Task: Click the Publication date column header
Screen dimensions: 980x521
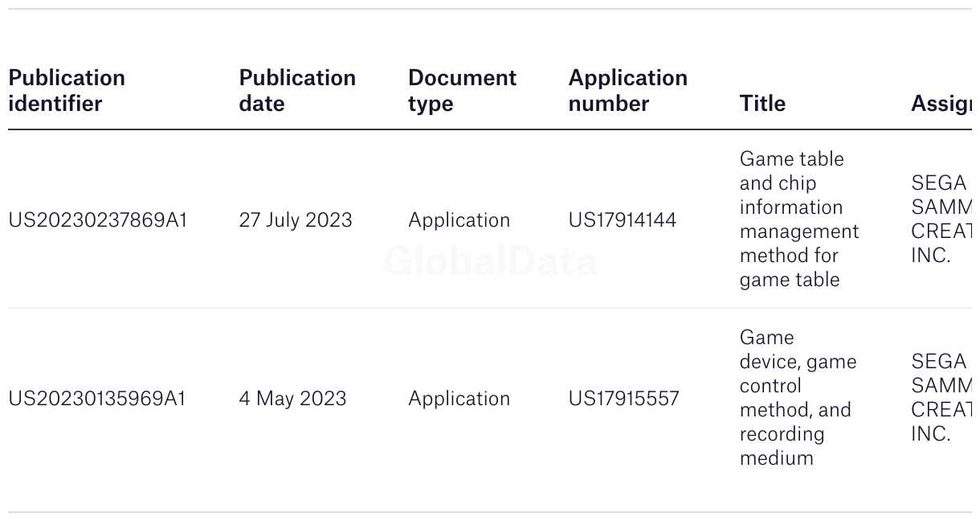Action: tap(297, 90)
